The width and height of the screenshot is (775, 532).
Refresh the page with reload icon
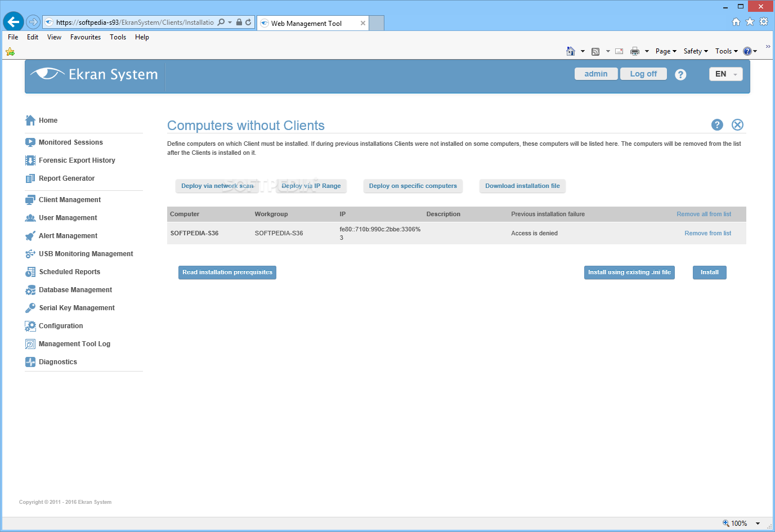[x=248, y=23]
